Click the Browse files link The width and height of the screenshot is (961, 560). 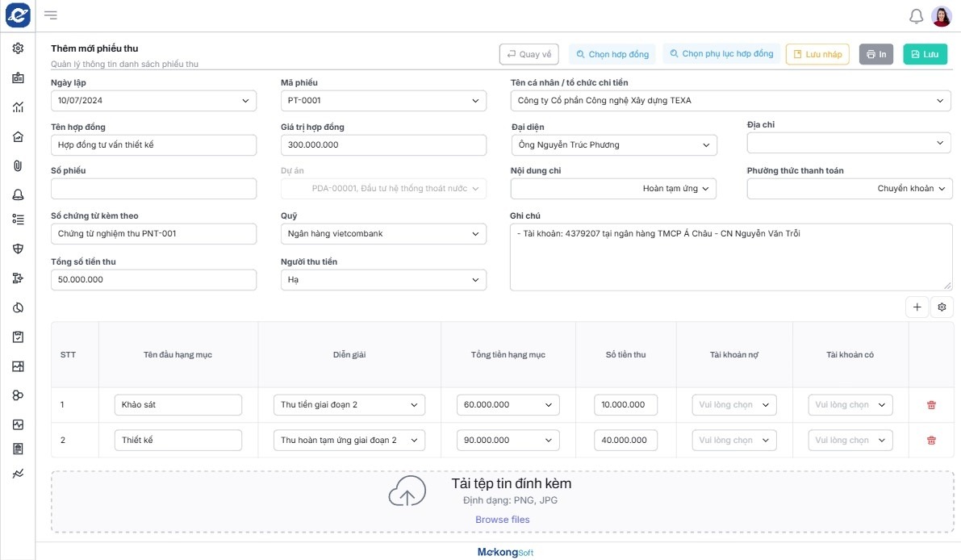coord(502,520)
